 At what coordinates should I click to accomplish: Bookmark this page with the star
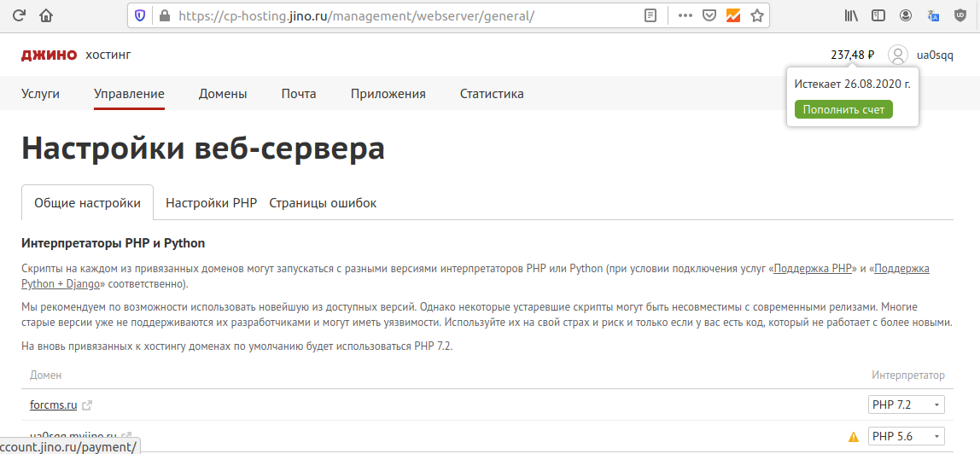(756, 15)
